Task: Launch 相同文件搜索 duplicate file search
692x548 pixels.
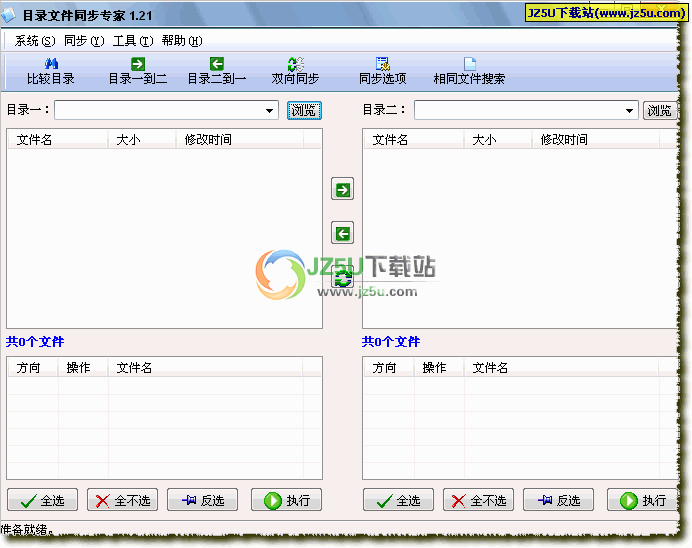Action: 469,71
